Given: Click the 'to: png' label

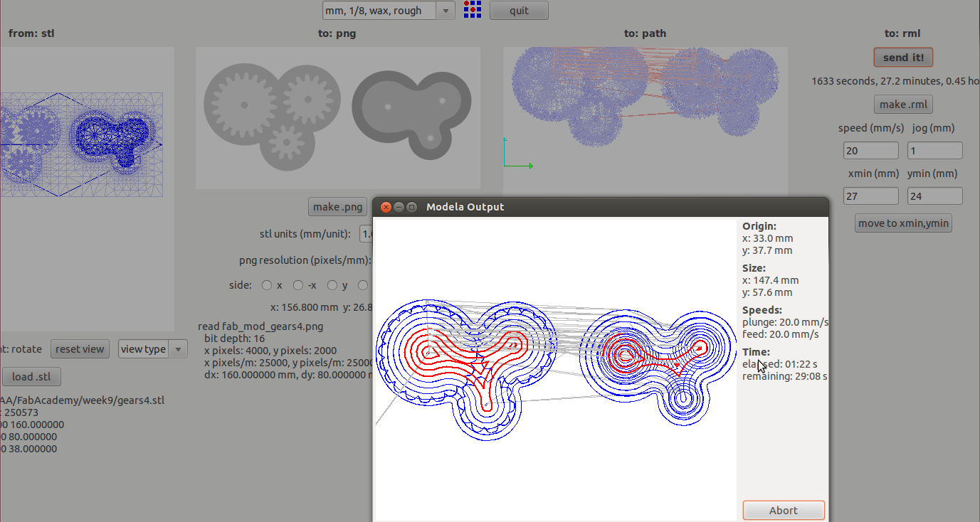Looking at the screenshot, I should point(337,33).
